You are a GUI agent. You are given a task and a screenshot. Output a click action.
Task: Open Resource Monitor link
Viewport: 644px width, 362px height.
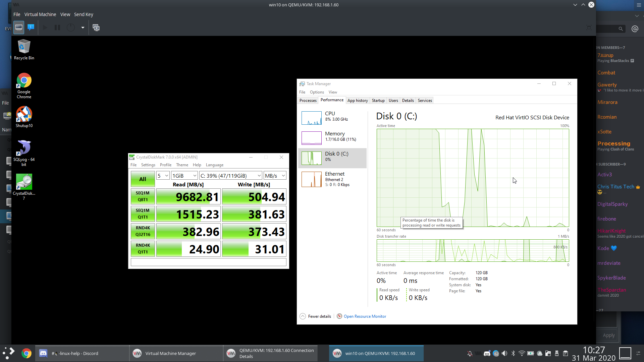click(x=365, y=316)
